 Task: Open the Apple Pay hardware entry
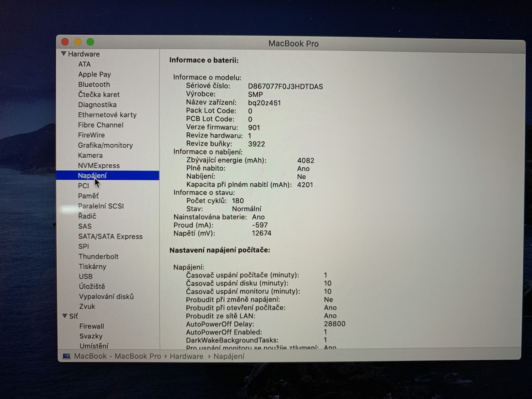[94, 74]
